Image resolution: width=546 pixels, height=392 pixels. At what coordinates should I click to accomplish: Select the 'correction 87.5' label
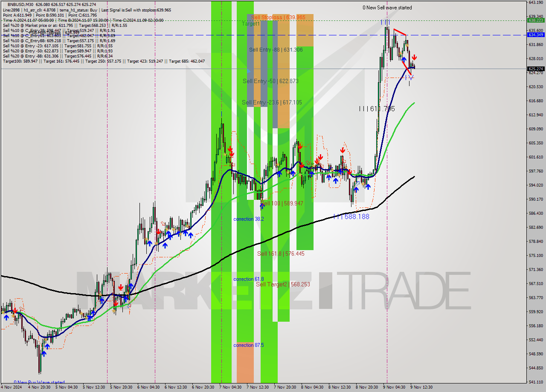point(249,345)
